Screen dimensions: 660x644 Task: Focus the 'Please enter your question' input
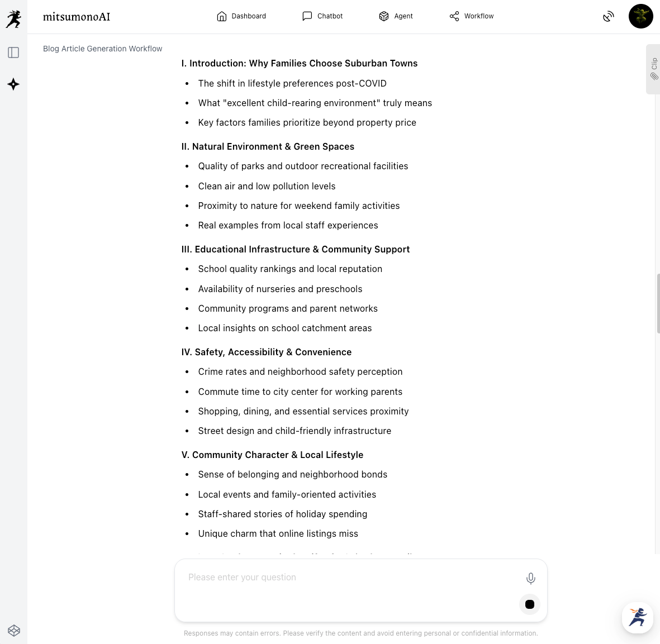coord(346,578)
